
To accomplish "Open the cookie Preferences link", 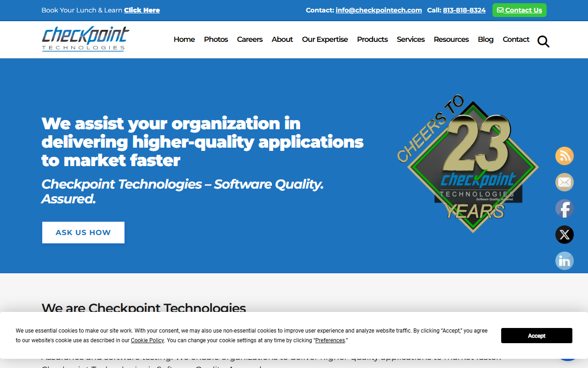I will (330, 340).
